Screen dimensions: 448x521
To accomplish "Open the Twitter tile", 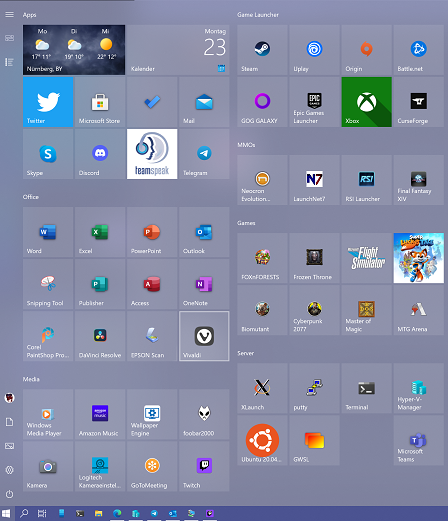I will pyautogui.click(x=48, y=102).
